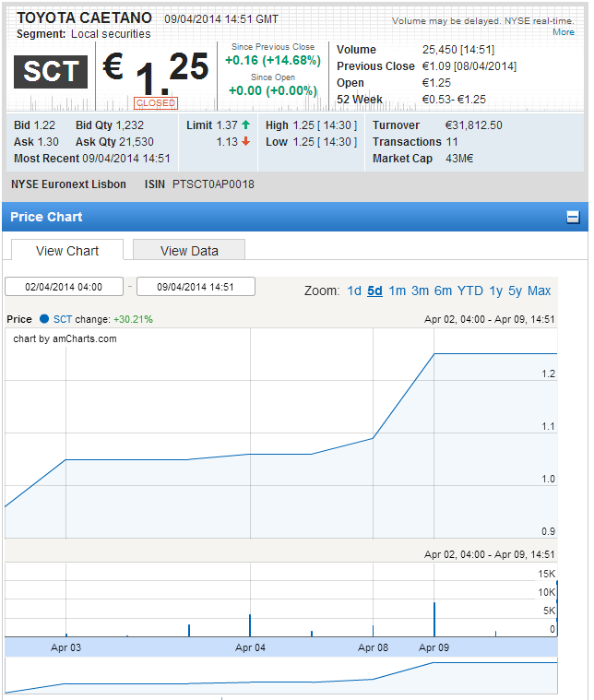Zoom the chart to 5y
This screenshot has width=594, height=700.
515,291
